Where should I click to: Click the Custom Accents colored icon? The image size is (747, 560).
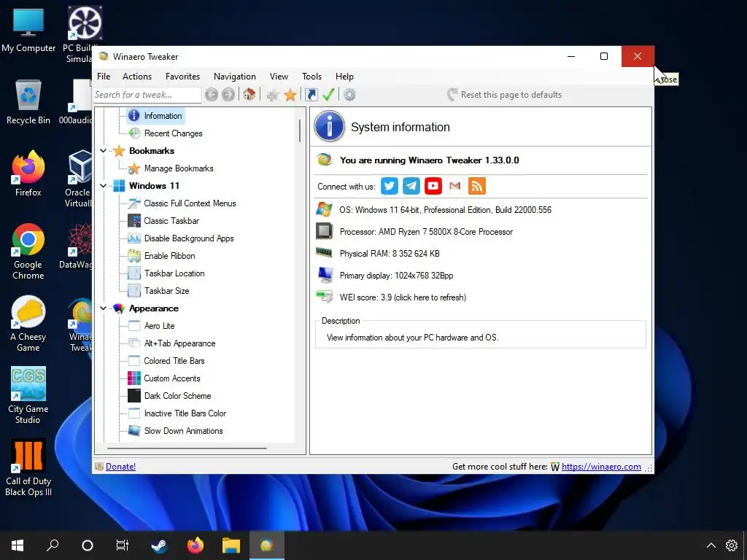click(134, 378)
